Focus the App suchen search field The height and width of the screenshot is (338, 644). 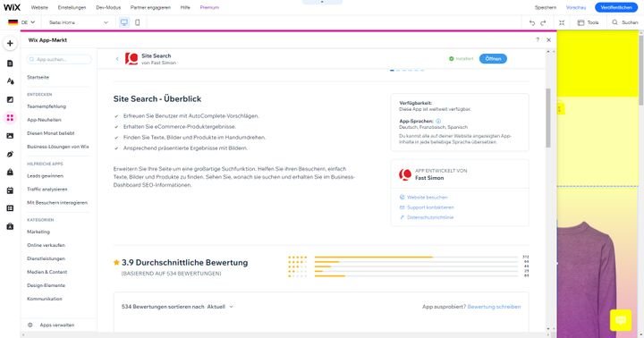pos(59,60)
